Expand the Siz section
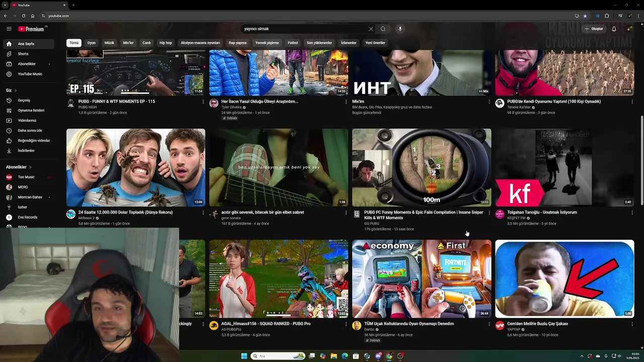Image resolution: width=644 pixels, height=362 pixels. pos(11,90)
